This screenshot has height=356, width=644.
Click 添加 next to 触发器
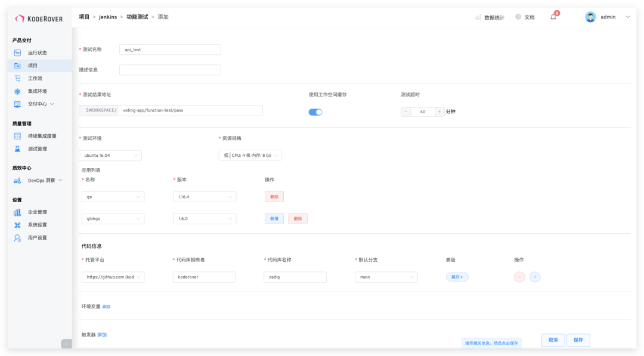point(102,335)
